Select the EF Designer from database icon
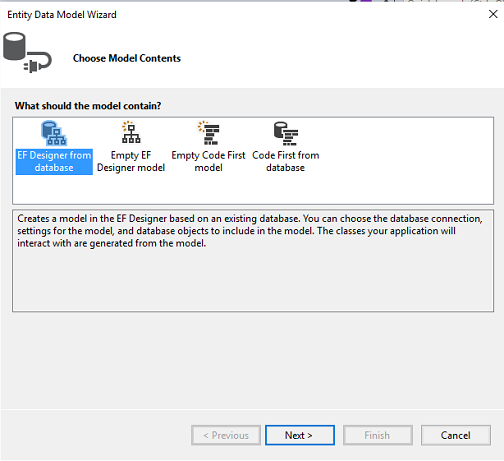This screenshot has height=461, width=504. point(54,133)
